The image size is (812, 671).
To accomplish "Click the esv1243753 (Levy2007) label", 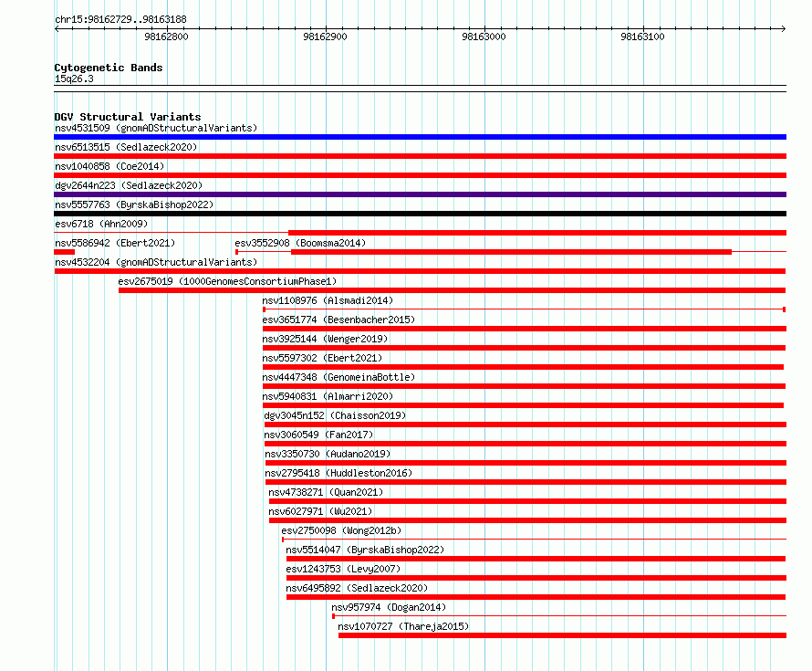I will click(343, 569).
